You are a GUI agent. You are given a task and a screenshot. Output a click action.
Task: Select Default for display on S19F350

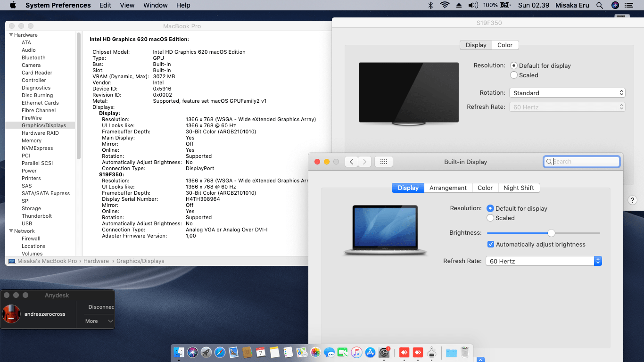513,66
